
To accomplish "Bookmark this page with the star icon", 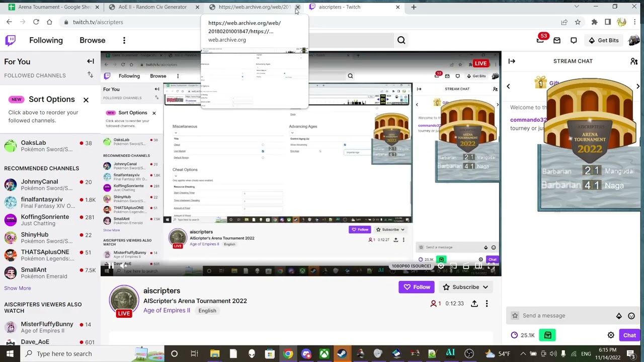I will pos(578,22).
